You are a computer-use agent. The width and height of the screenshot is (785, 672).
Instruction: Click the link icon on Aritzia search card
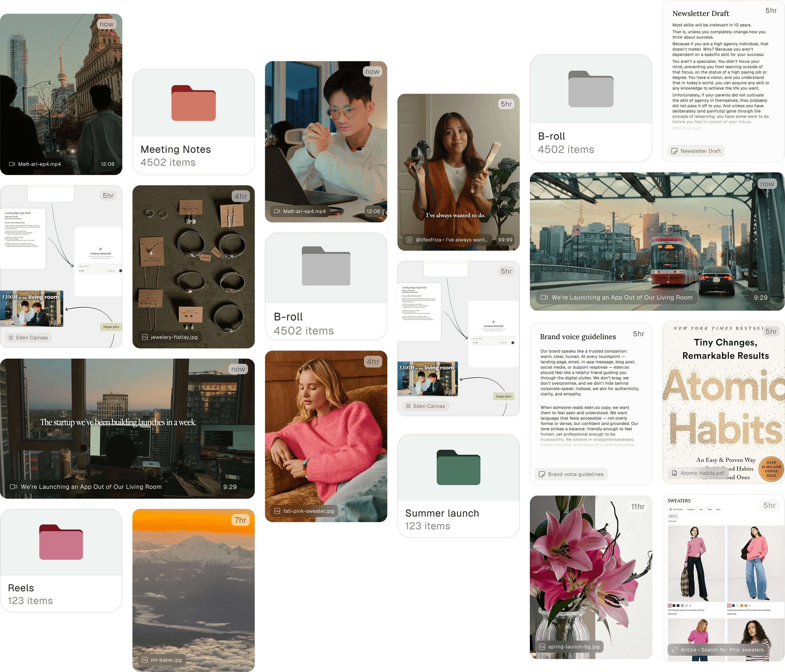click(674, 650)
